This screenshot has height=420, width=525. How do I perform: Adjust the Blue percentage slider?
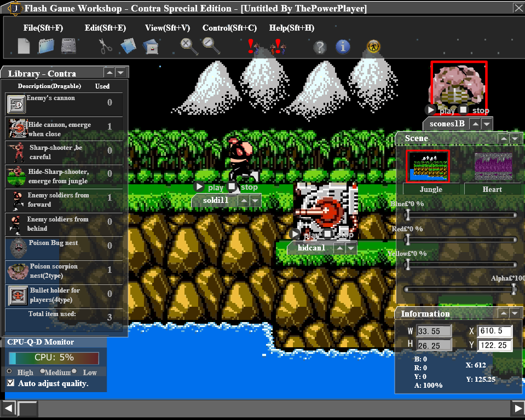(460, 215)
